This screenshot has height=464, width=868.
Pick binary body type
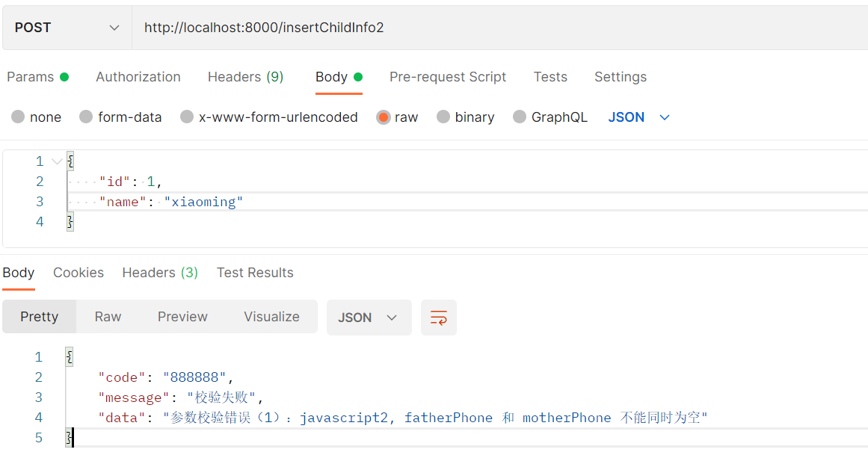466,117
